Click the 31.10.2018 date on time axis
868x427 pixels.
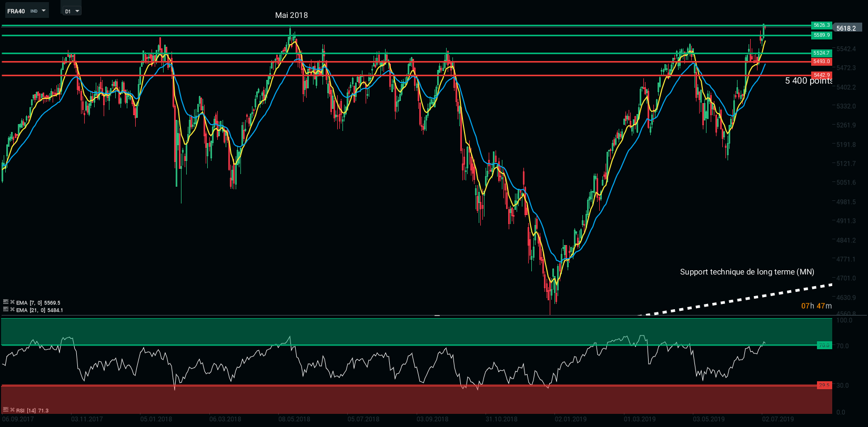pos(502,420)
